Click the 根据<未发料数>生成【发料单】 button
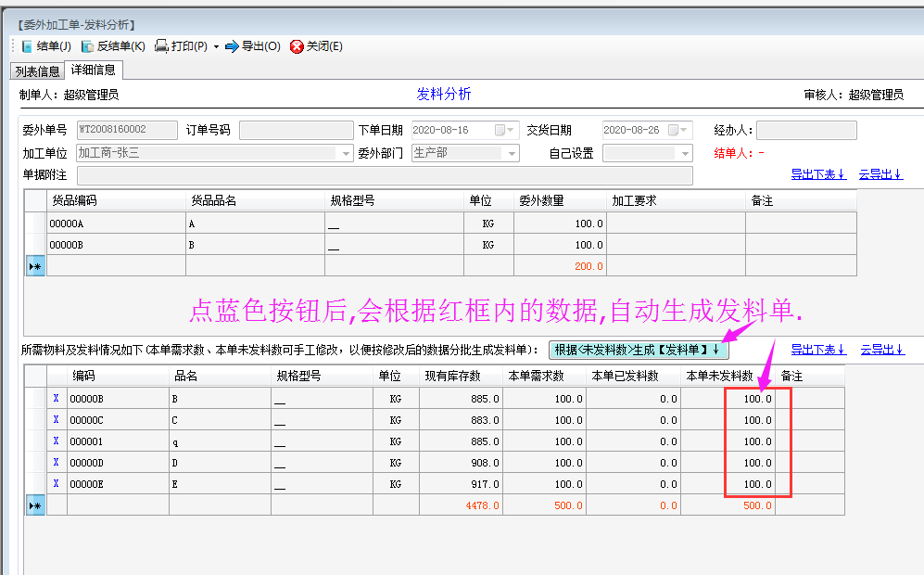The image size is (924, 575). tap(639, 350)
